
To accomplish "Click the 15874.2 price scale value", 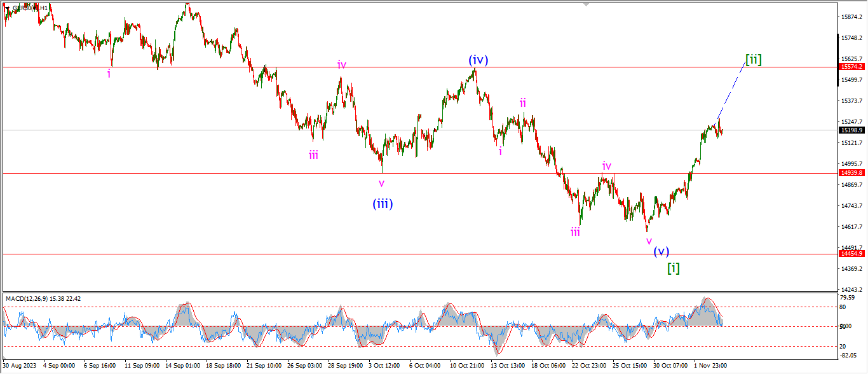I will coord(851,17).
